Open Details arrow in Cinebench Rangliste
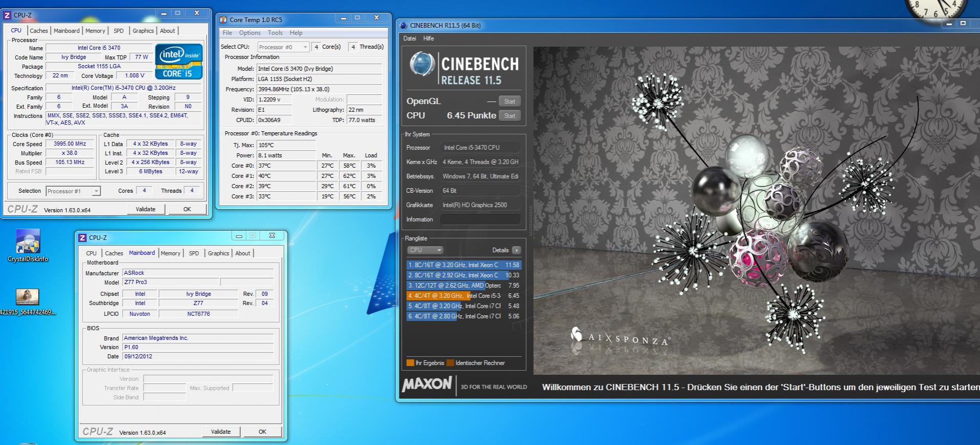Viewport: 980px width, 445px height. tap(516, 250)
